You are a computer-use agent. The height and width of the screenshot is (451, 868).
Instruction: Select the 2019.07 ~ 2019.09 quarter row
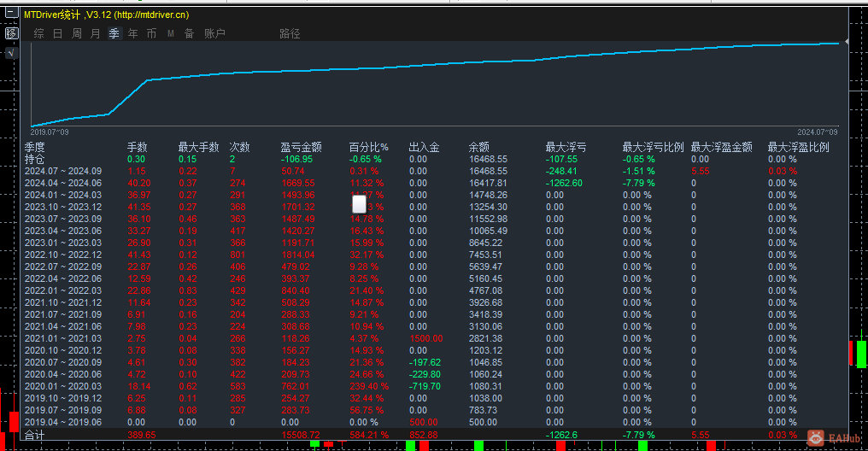433,410
